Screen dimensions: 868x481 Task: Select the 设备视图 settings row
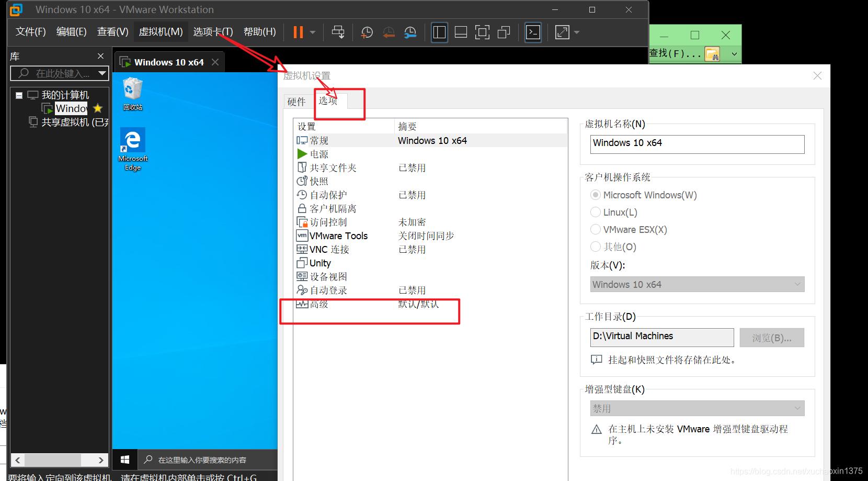[430, 276]
